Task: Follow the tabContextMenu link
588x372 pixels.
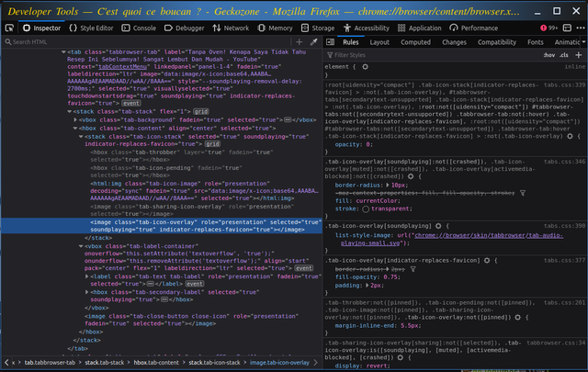Action: [122, 67]
